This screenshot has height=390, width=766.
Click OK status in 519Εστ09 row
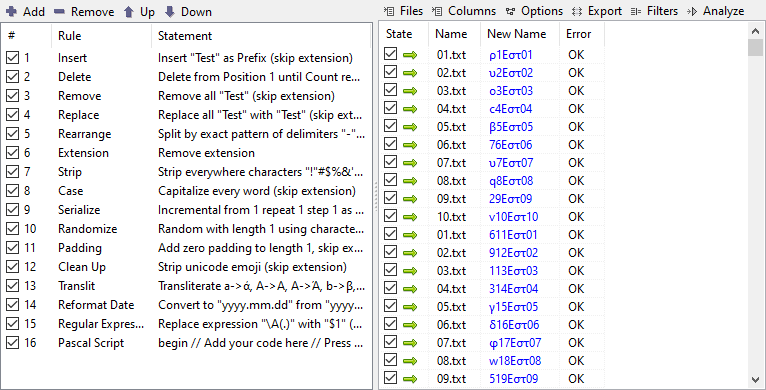(576, 379)
